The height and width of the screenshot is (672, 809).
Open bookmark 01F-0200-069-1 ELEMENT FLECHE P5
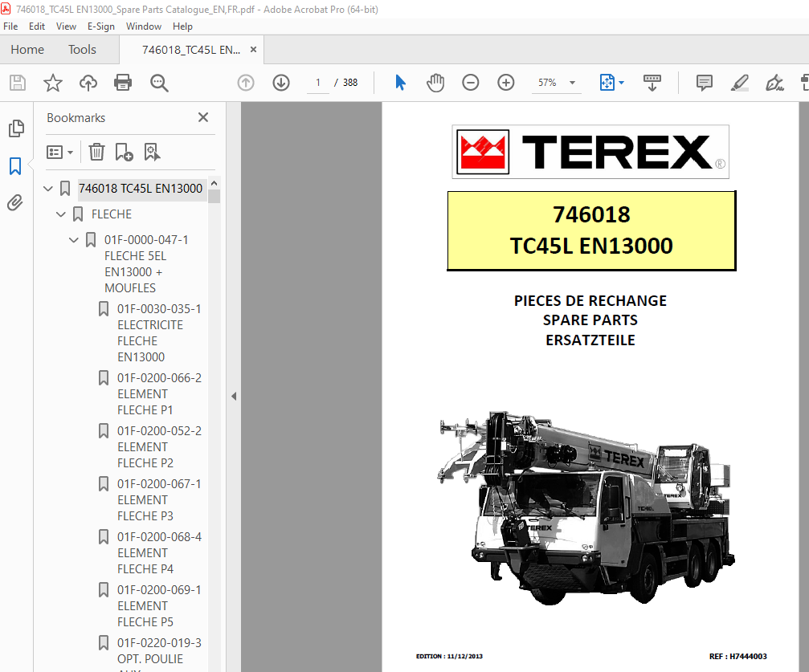coord(159,606)
